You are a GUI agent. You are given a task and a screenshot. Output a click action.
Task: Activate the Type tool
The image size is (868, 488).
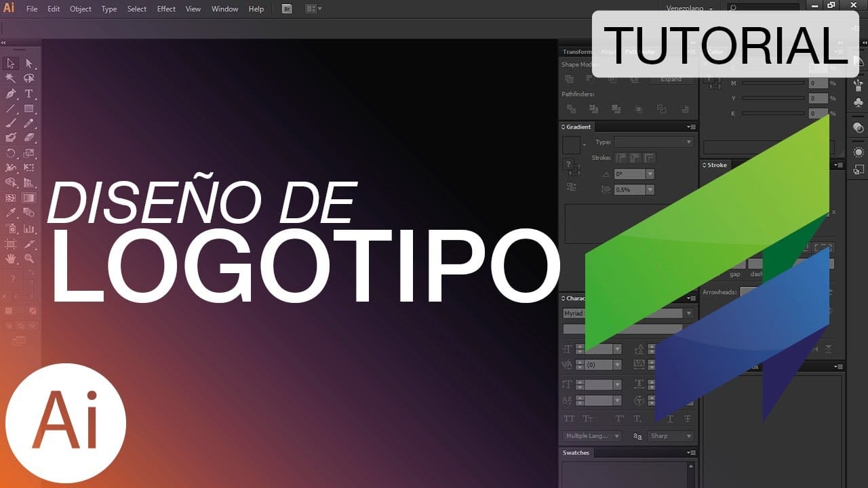click(x=29, y=94)
